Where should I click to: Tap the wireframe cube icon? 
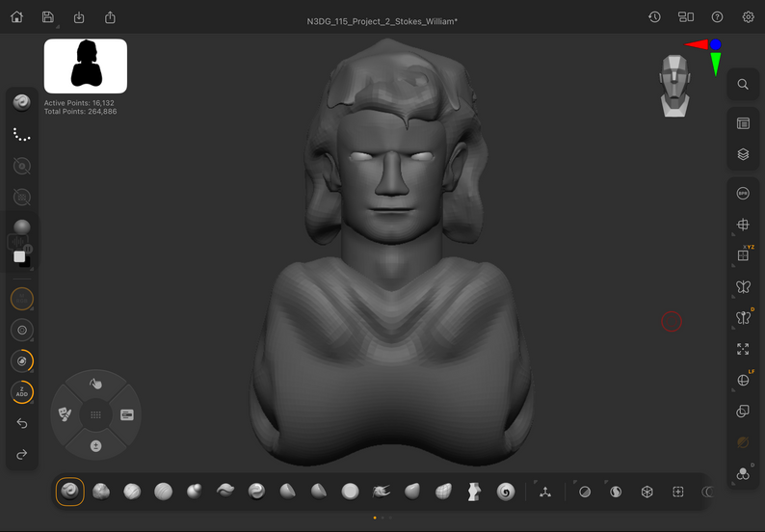(x=646, y=492)
